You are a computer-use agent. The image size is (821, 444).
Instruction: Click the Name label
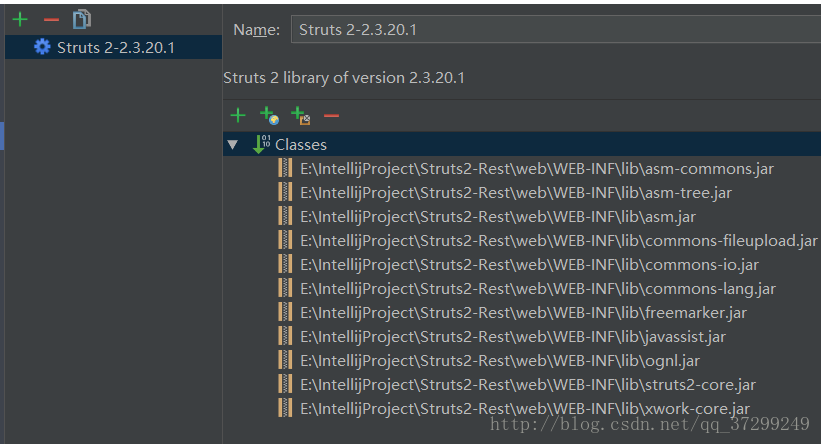257,30
